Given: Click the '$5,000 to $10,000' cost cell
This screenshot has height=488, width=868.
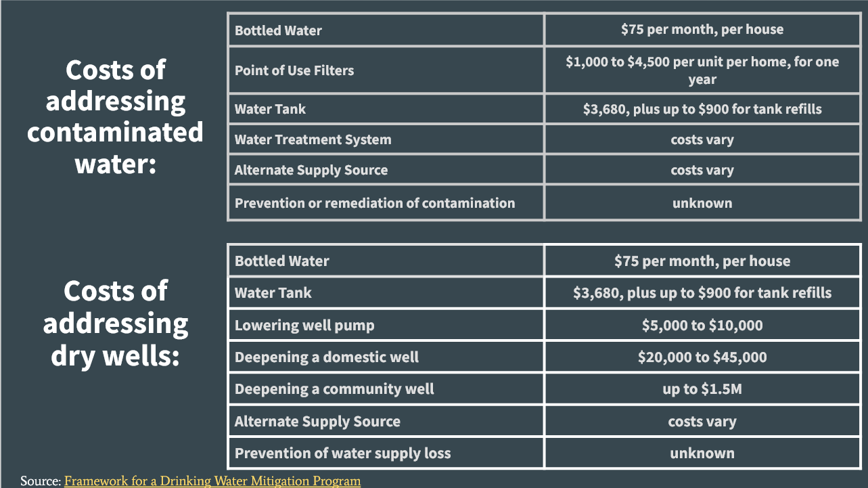Looking at the screenshot, I should pos(702,325).
